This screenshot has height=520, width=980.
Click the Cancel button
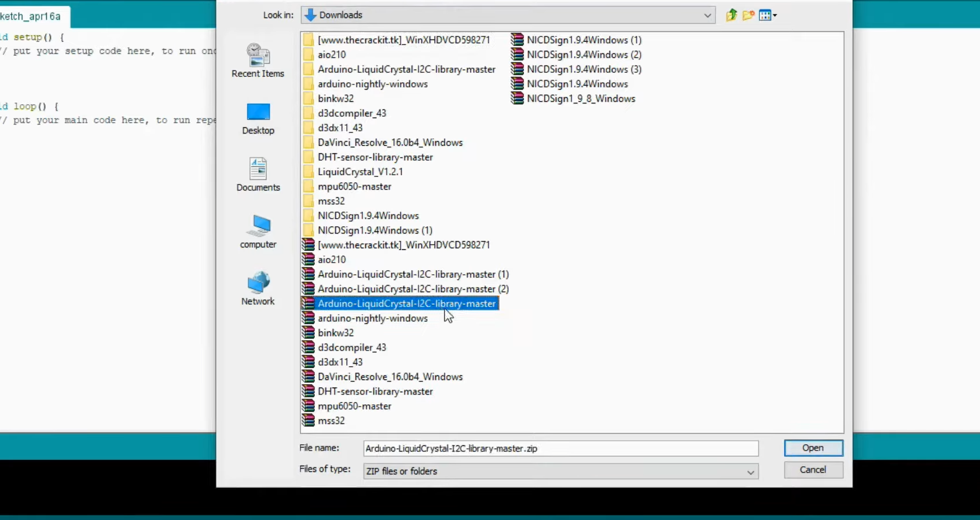813,470
